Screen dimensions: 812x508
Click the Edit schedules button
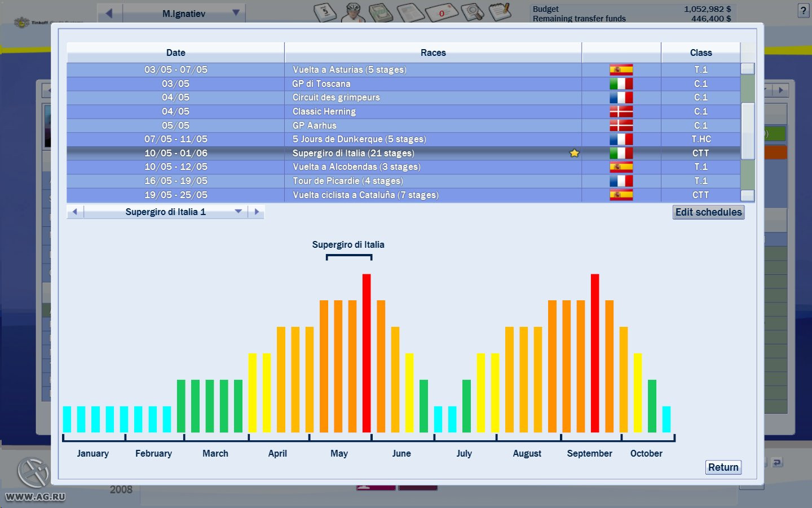708,212
